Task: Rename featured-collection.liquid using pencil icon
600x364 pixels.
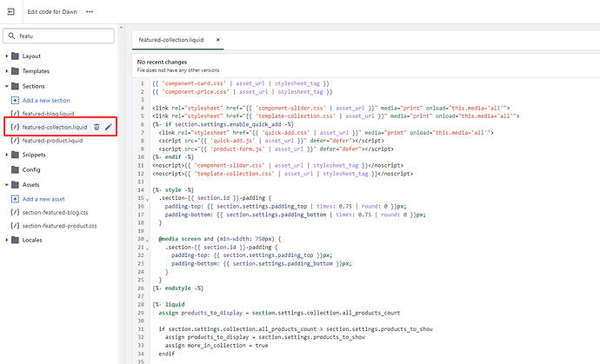Action: [109, 127]
